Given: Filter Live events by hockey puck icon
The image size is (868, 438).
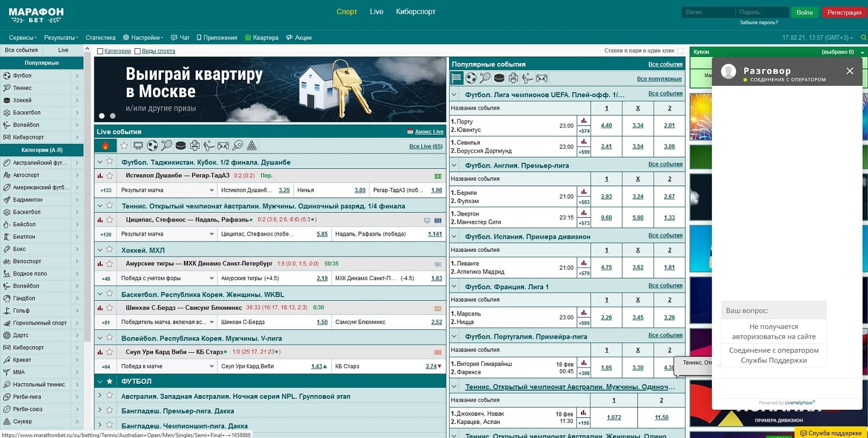Looking at the screenshot, I should 181,145.
